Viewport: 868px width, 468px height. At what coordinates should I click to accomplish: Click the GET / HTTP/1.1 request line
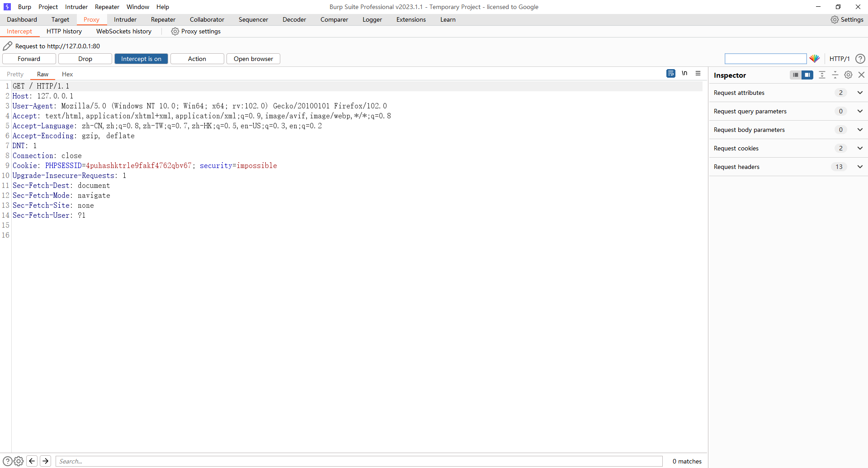point(41,86)
